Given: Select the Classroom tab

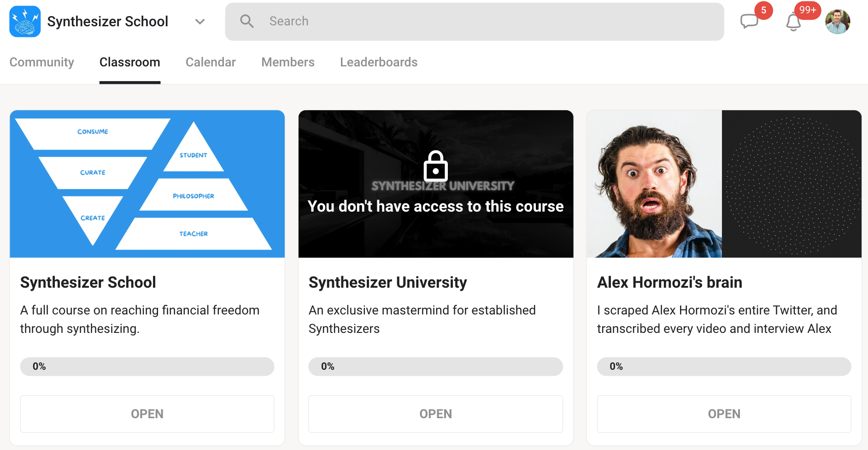Looking at the screenshot, I should 129,62.
